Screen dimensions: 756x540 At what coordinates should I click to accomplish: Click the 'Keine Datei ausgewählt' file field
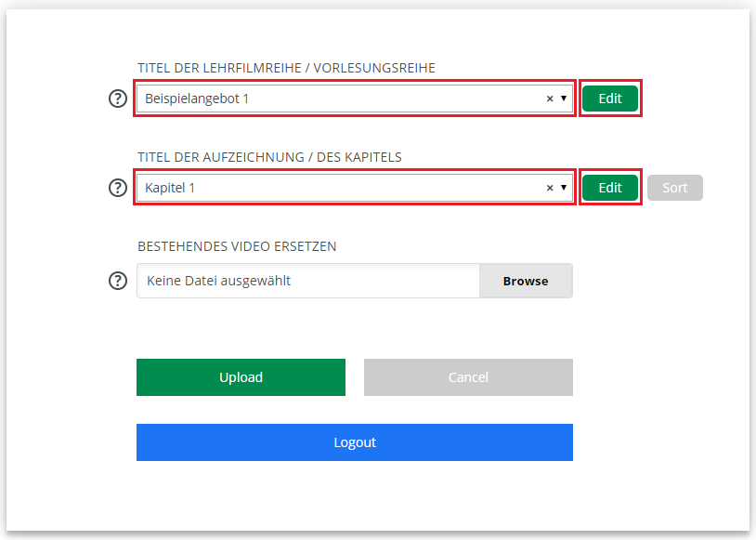point(307,281)
